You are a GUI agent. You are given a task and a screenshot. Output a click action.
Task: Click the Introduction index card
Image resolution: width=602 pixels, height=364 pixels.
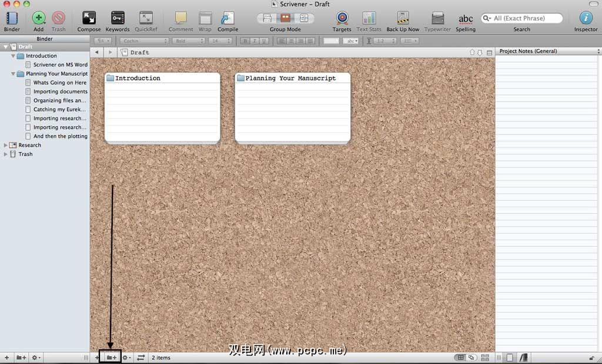click(x=162, y=107)
